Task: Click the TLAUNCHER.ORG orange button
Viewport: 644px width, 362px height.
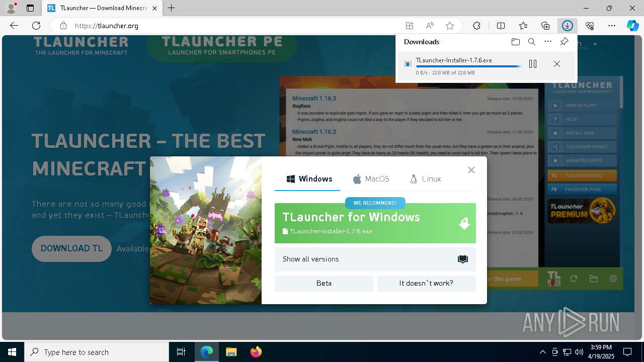Action: [x=582, y=176]
